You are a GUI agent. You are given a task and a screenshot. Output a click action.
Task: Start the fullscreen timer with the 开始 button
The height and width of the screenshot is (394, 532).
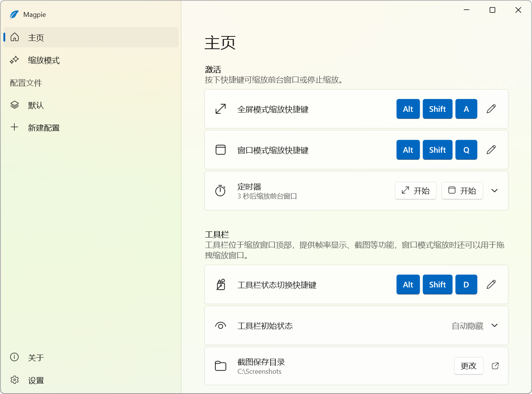[x=416, y=191]
